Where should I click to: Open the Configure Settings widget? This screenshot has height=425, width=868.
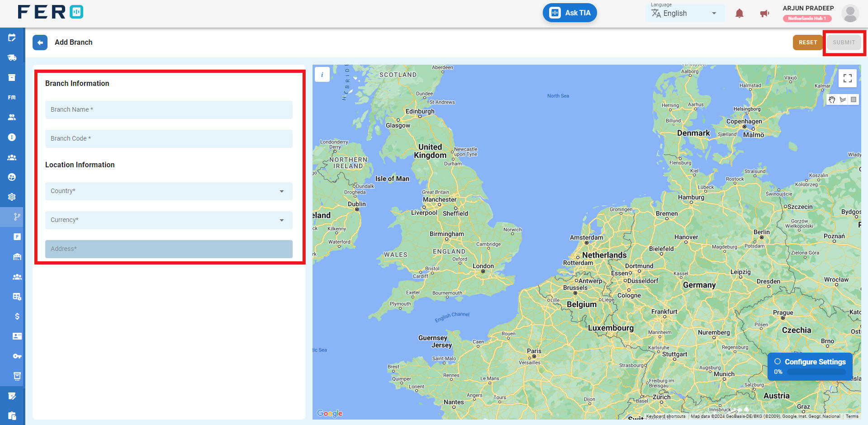(810, 367)
